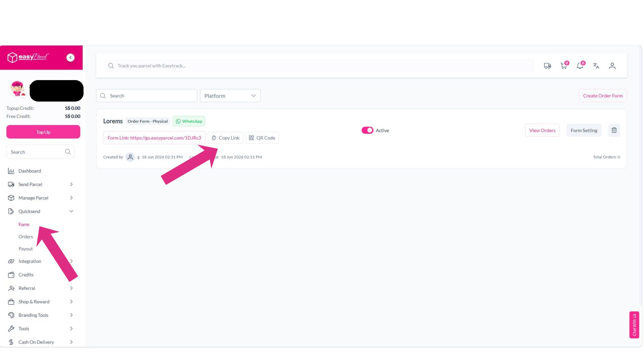Expand the Manage Parcel menu

[40, 198]
